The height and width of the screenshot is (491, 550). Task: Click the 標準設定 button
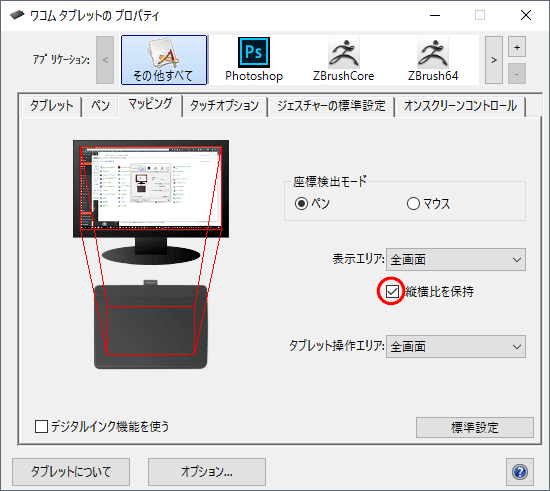tap(475, 428)
